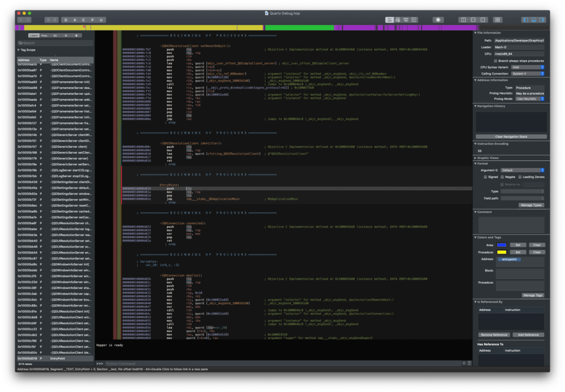This screenshot has height=392, width=565.
Task: Switch to assembly mov/add display mode
Action: click(x=390, y=20)
